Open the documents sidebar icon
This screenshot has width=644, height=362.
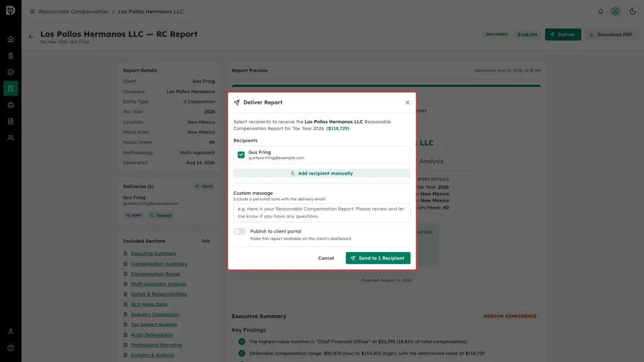click(11, 121)
